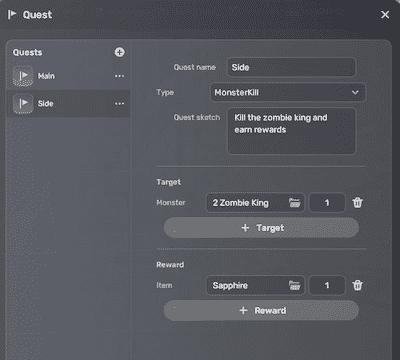The width and height of the screenshot is (400, 360).
Task: Edit the monster target count field
Action: click(327, 203)
